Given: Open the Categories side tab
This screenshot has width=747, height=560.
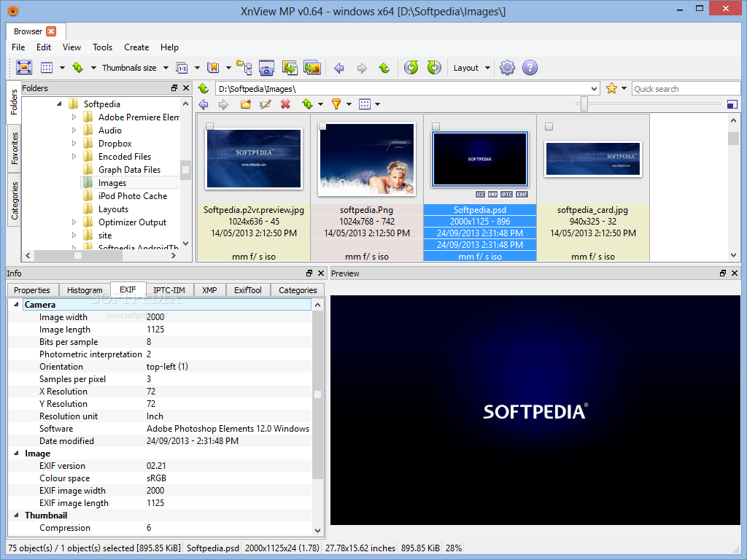Looking at the screenshot, I should click(x=15, y=201).
